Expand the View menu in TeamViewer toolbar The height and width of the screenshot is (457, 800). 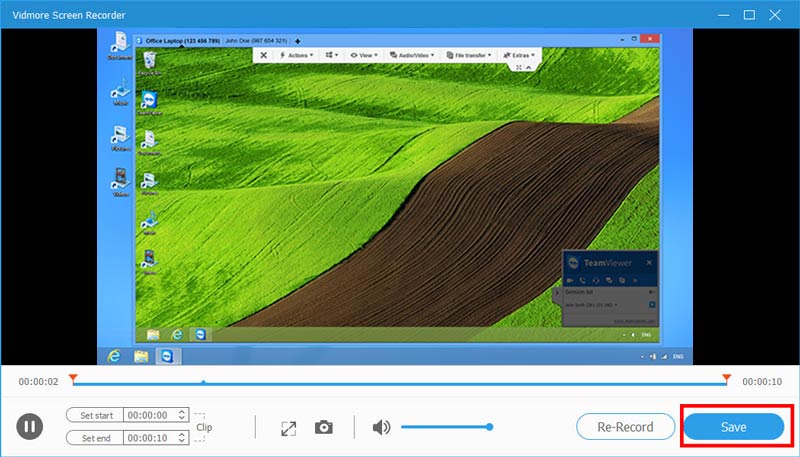[x=363, y=55]
